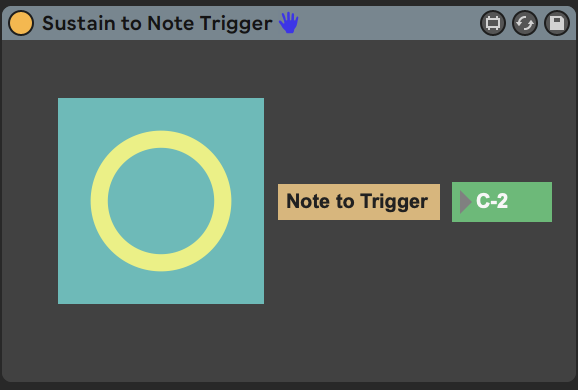Image resolution: width=578 pixels, height=390 pixels.
Task: Click the gray triangle in C-2 box
Action: (466, 202)
